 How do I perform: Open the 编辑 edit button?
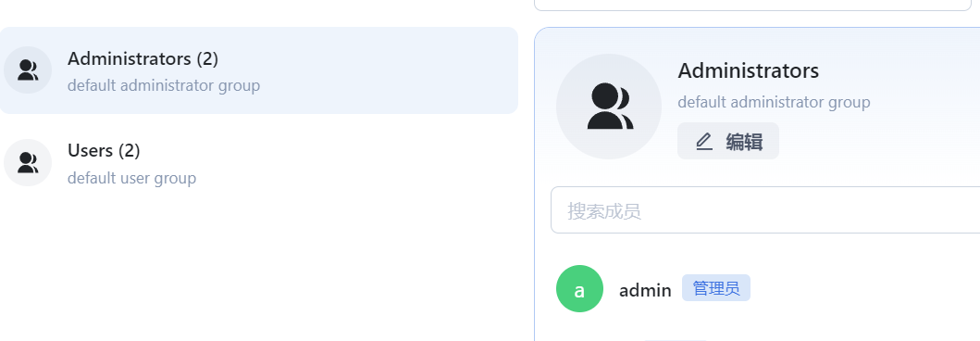pos(728,142)
